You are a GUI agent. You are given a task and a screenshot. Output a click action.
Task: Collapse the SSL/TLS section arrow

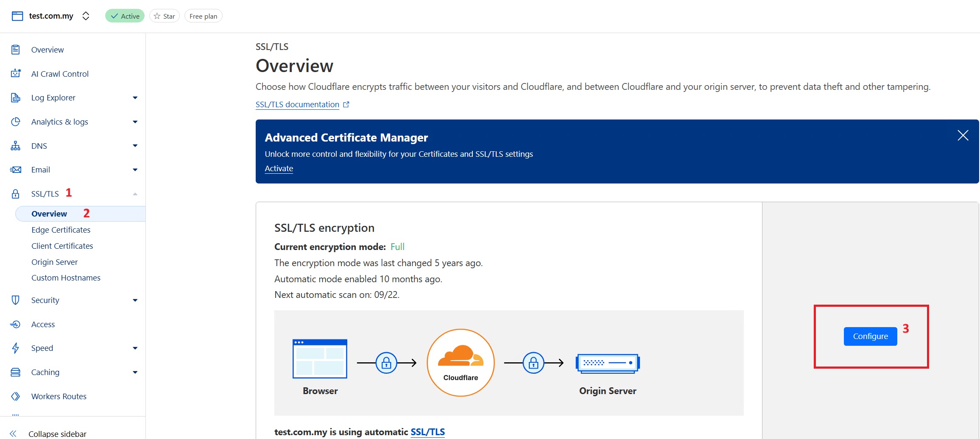tap(135, 194)
